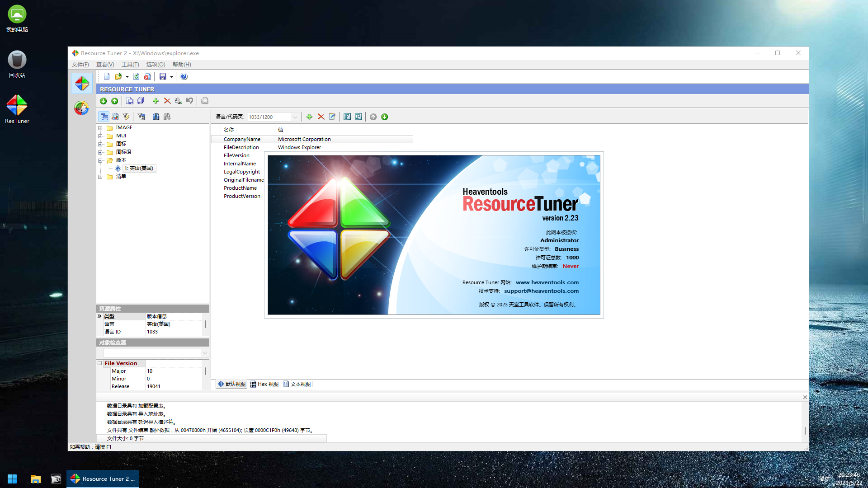
Task: Expand the IMAGE folder in tree
Action: 100,128
